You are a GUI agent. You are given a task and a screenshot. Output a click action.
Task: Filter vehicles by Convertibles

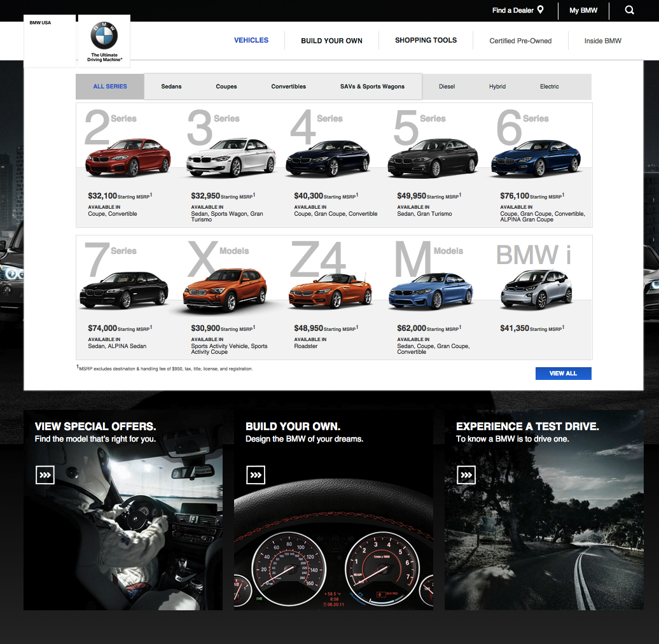(289, 87)
